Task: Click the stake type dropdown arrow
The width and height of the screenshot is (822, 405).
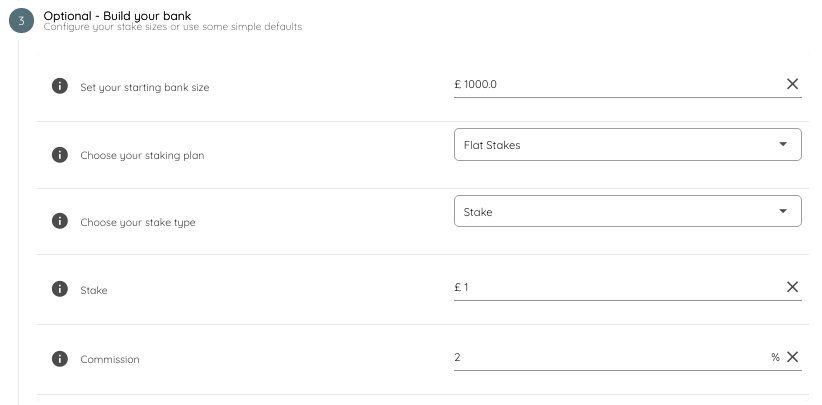Action: (783, 212)
